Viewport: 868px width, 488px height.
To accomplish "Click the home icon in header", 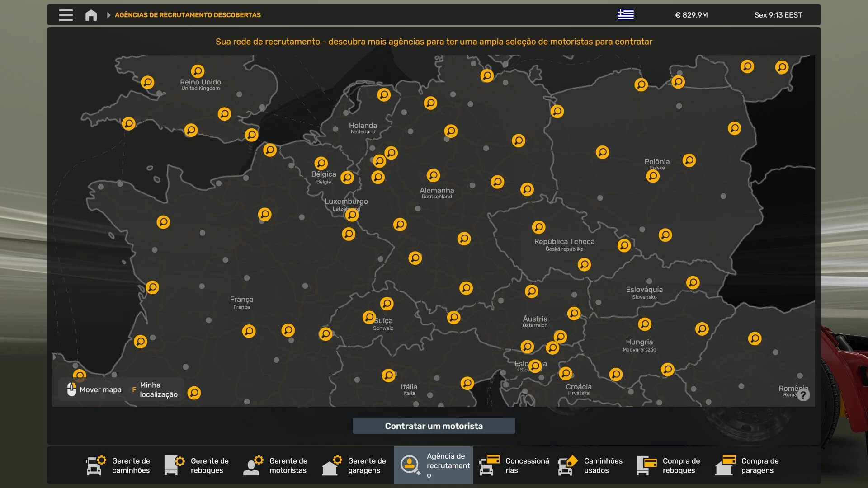I will point(91,15).
